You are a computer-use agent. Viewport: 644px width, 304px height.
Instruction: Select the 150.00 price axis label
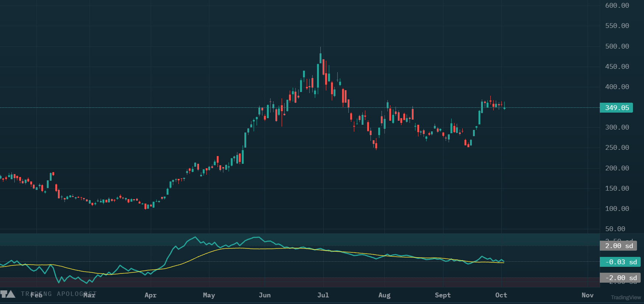(x=617, y=188)
